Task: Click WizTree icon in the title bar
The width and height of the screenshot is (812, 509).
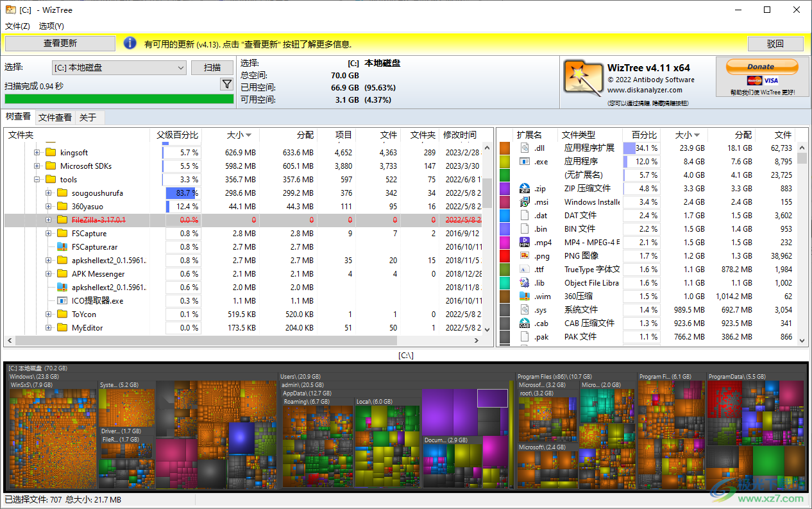Action: click(x=10, y=10)
